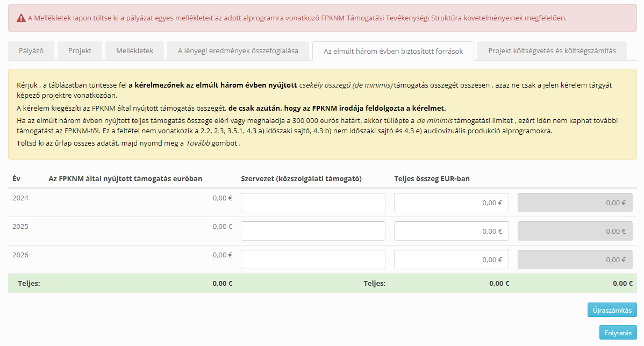The height and width of the screenshot is (346, 644).
Task: Go to the Mellékletek tab
Action: [134, 51]
